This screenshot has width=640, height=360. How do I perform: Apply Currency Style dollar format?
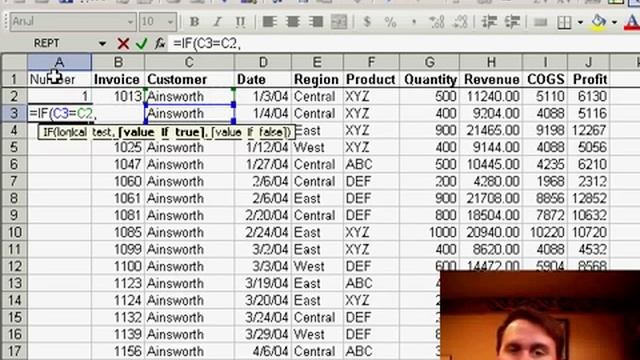[367, 22]
